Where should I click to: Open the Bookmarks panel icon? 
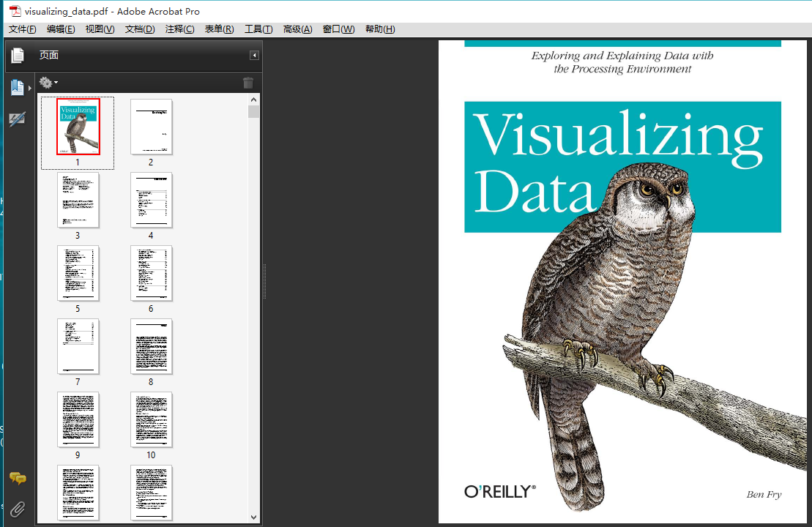coord(17,88)
